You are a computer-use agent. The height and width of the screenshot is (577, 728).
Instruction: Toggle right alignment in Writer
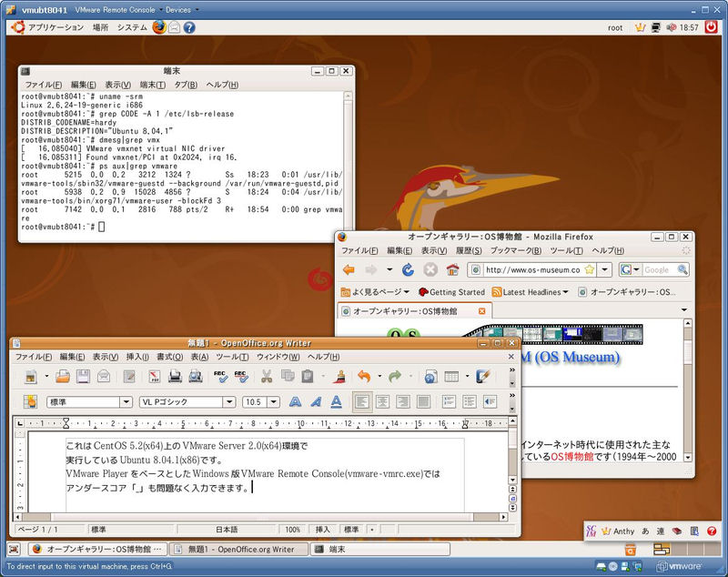pos(403,402)
